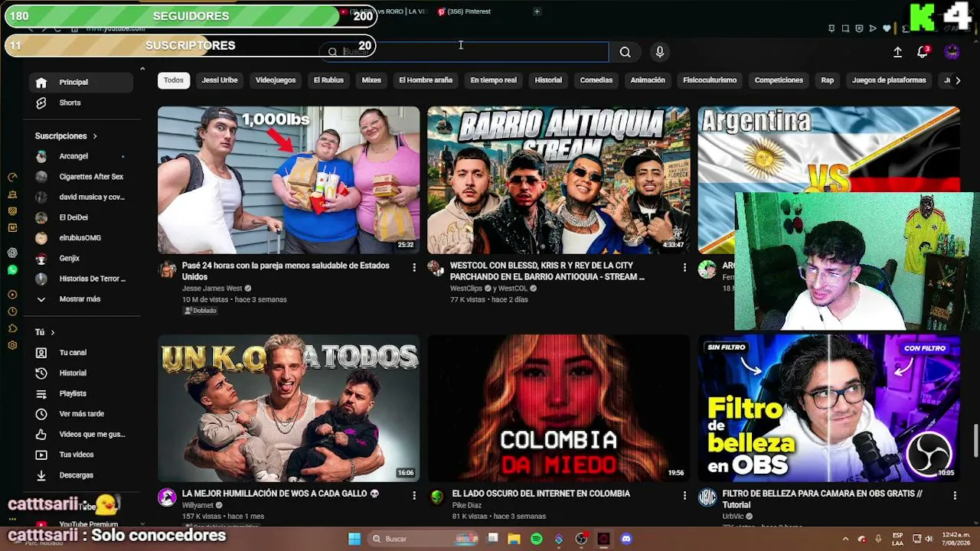
Task: Open the Jesse James West channel avatar
Action: tap(167, 269)
